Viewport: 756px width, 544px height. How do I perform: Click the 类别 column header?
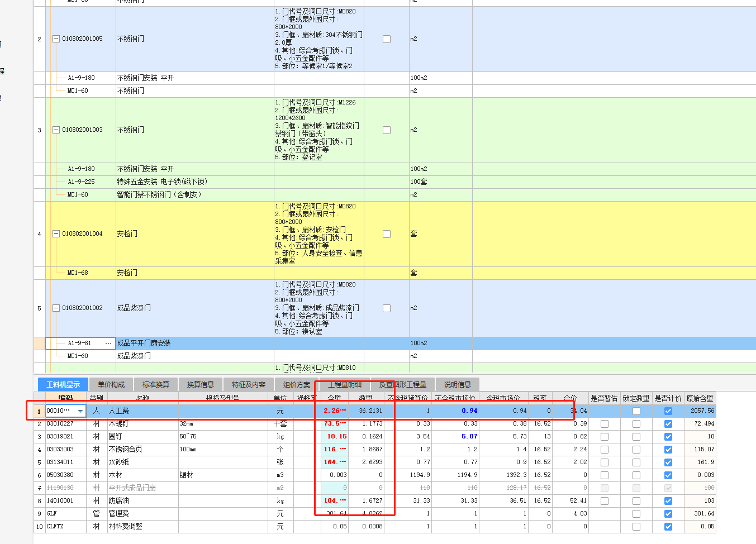(x=97, y=398)
